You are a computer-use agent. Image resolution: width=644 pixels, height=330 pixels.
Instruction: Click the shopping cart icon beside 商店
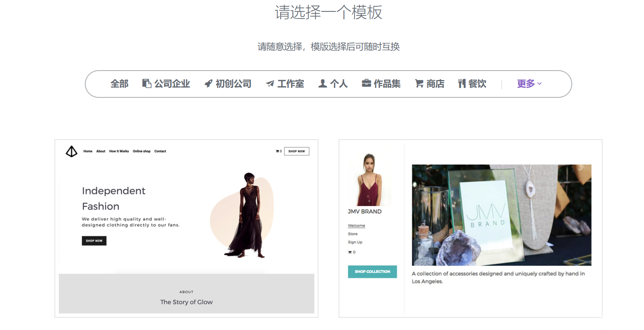click(419, 84)
